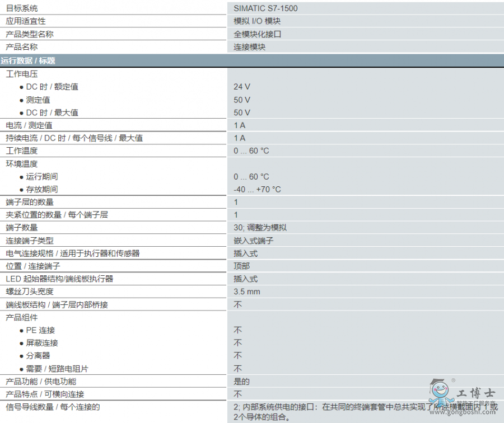
Task: Click the 工作电压 row label
Action: [x=22, y=74]
